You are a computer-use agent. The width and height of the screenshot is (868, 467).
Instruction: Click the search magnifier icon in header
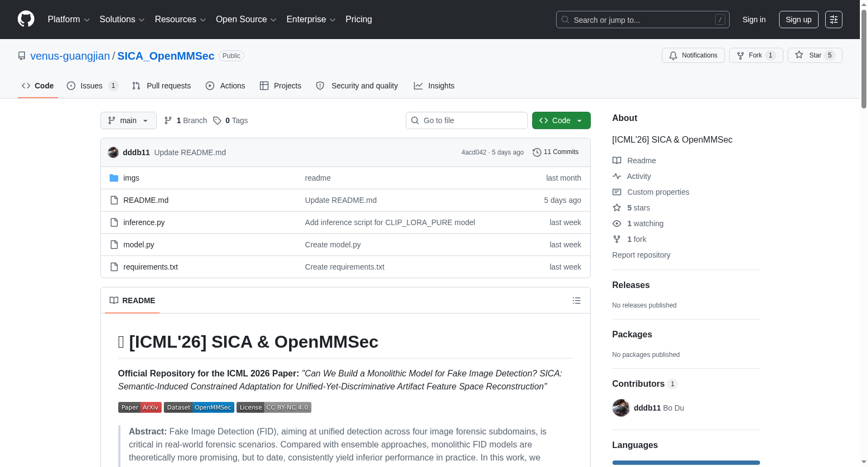click(565, 20)
